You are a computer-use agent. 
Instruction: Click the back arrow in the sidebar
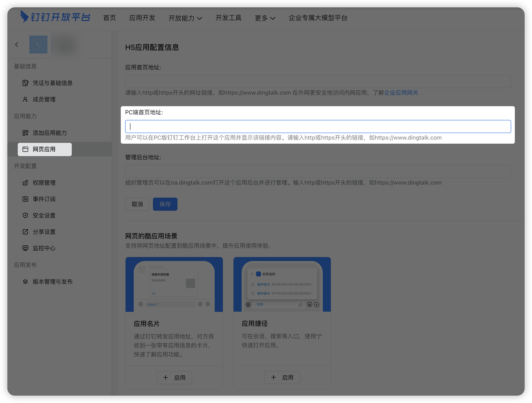(17, 45)
